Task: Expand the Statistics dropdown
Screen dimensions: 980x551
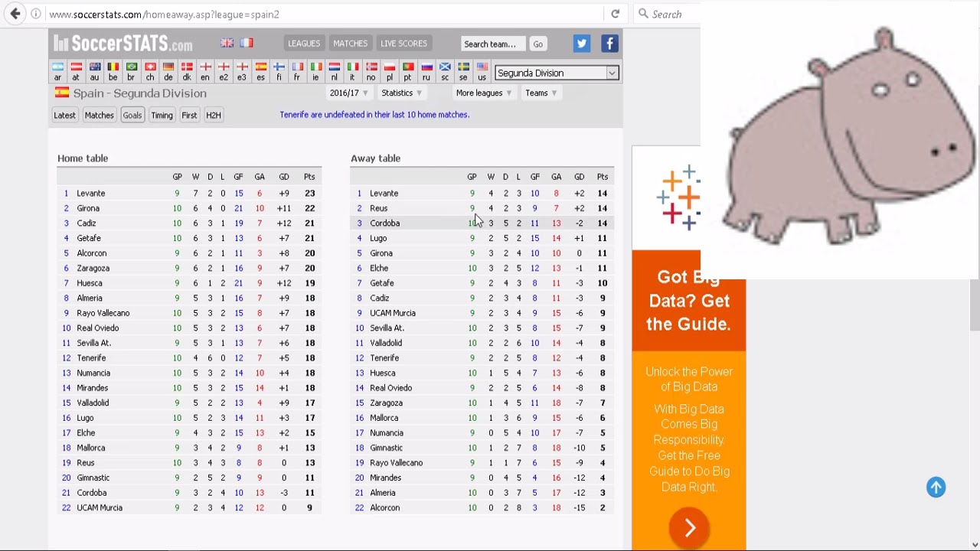Action: pyautogui.click(x=402, y=93)
